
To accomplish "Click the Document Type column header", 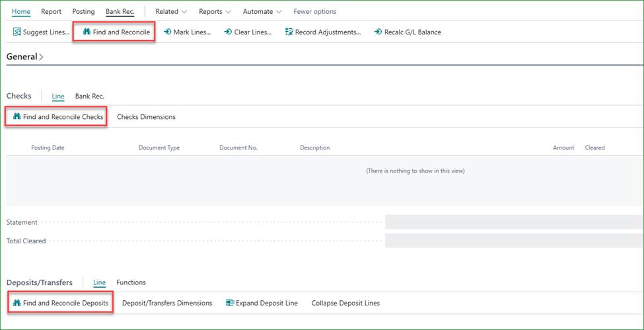I will click(159, 147).
